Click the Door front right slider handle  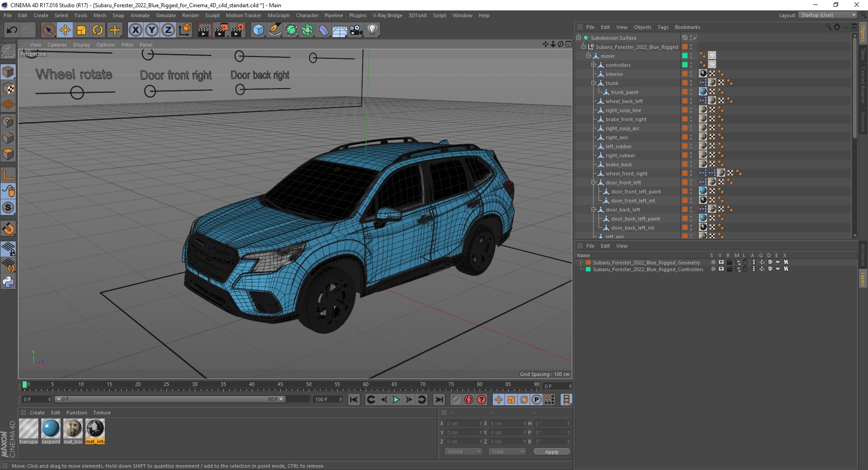(x=150, y=91)
